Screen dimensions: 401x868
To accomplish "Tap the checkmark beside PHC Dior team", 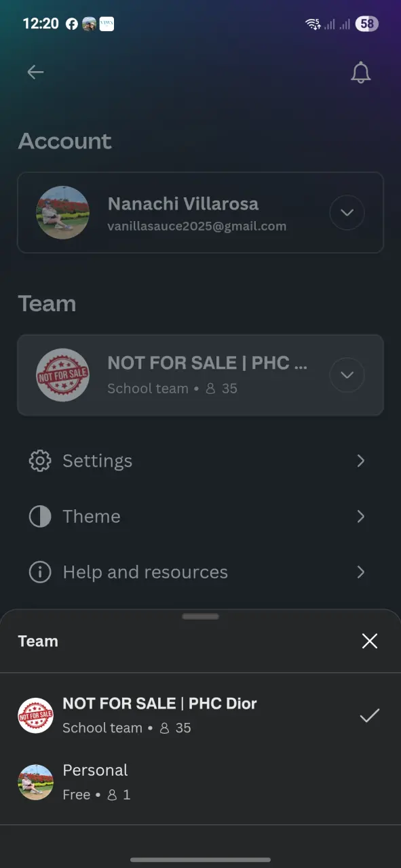I will click(369, 715).
